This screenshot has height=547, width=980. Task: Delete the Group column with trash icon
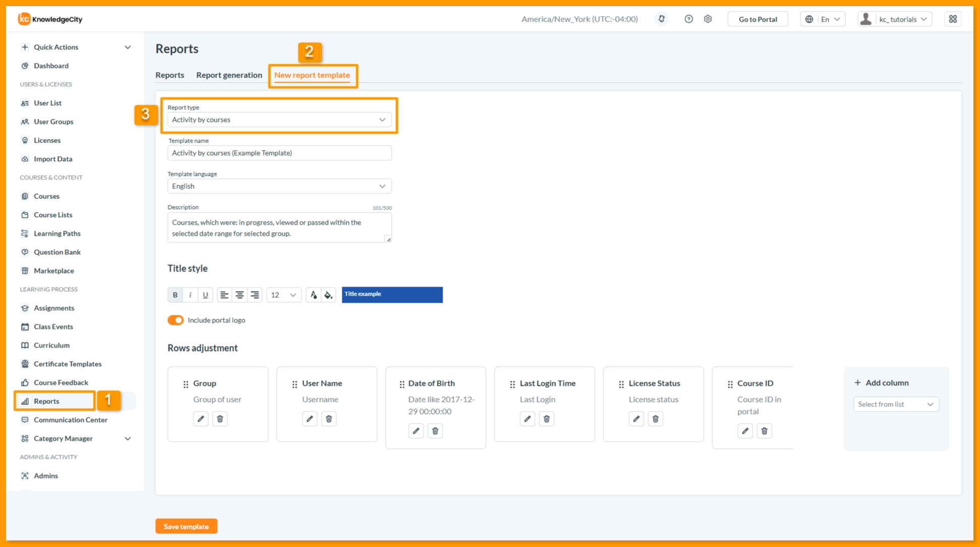pyautogui.click(x=220, y=419)
